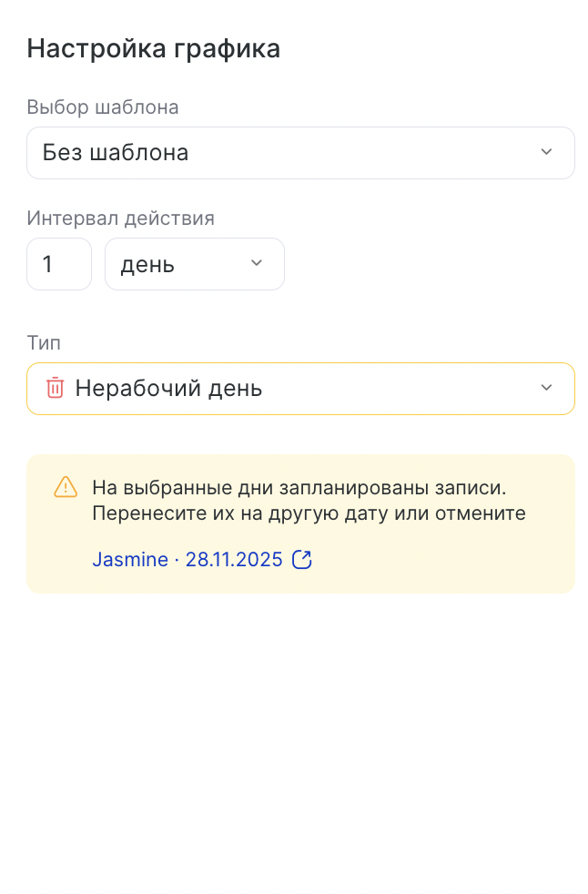Expand the день interval unit dropdown
The image size is (588, 894).
pos(182,264)
